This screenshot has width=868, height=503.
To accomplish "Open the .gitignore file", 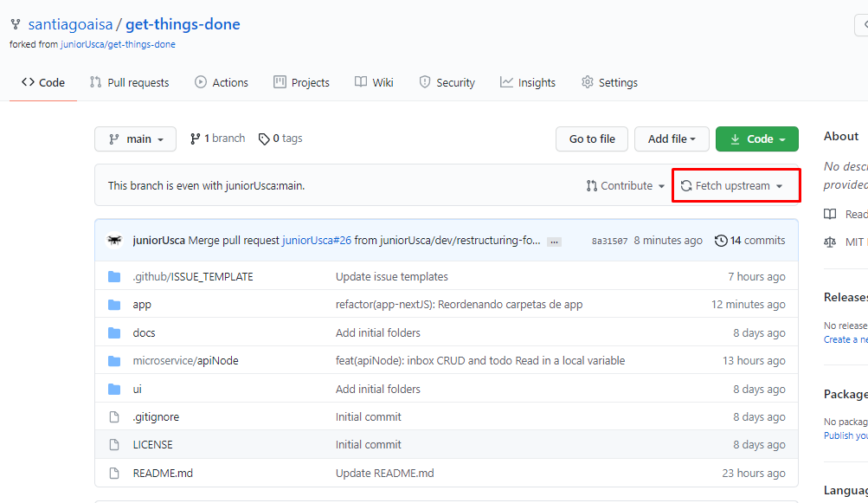I will pos(156,417).
